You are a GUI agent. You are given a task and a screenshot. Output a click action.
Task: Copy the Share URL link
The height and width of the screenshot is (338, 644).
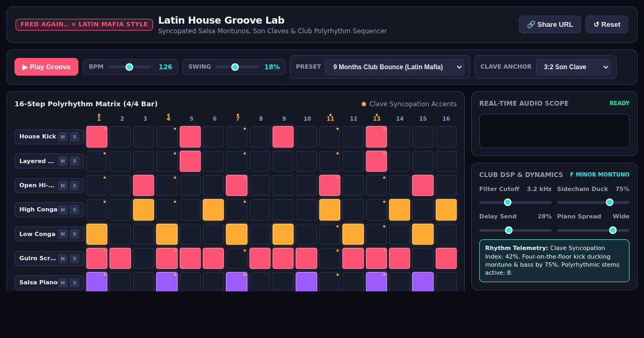pos(550,25)
